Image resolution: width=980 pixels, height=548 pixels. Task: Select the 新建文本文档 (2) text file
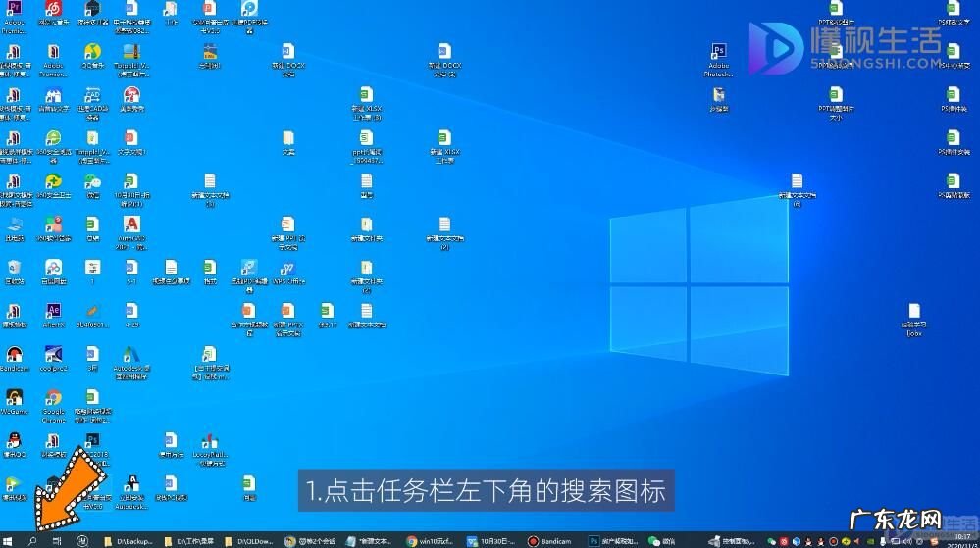coord(444,233)
